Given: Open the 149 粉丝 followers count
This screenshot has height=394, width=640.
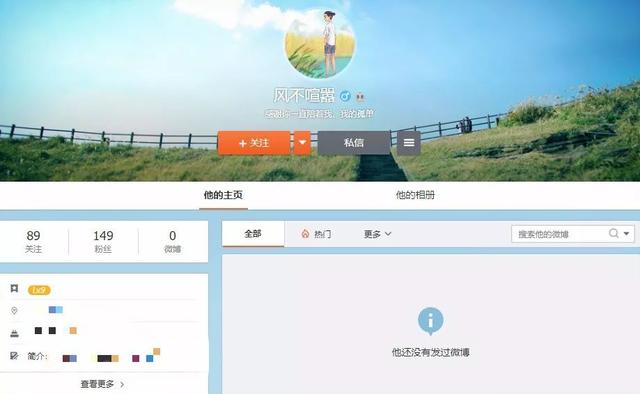Looking at the screenshot, I should pyautogui.click(x=103, y=241).
